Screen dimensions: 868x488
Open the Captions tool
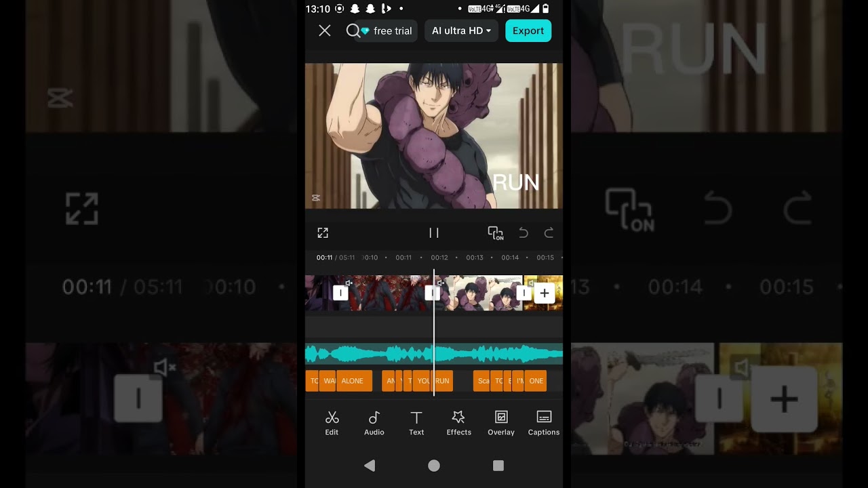coord(544,423)
